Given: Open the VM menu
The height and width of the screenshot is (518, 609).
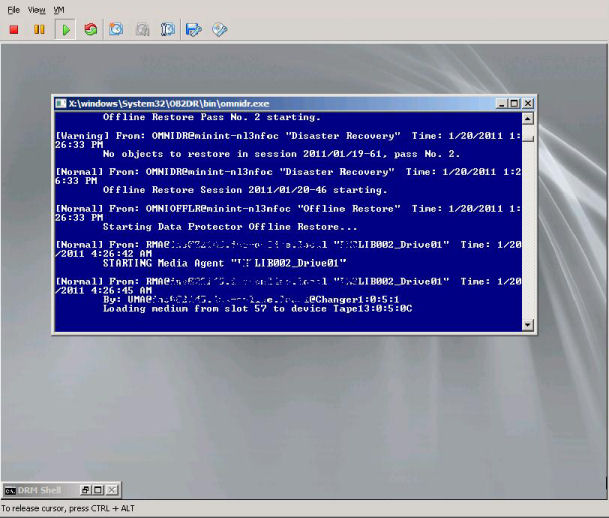Looking at the screenshot, I should (59, 10).
